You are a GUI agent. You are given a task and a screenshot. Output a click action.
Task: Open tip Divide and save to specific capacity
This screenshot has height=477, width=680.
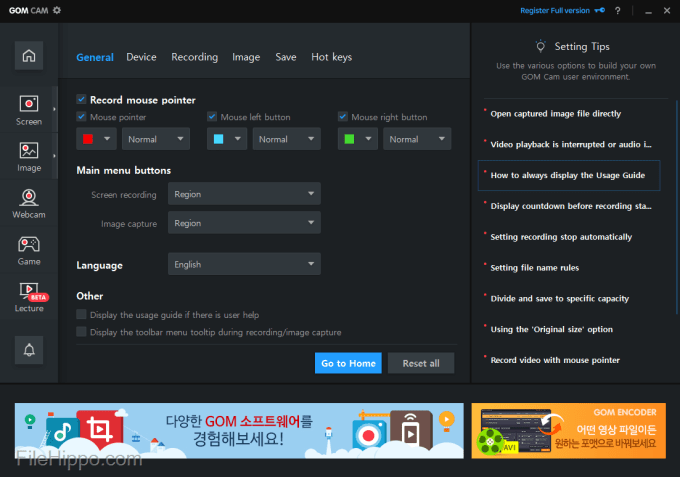coord(559,298)
